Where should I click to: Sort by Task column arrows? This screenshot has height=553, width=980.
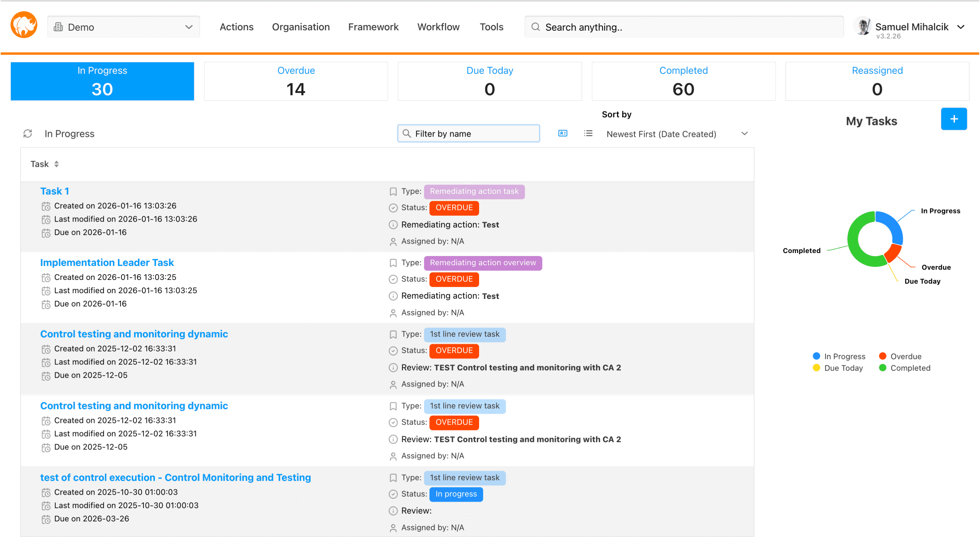(56, 164)
